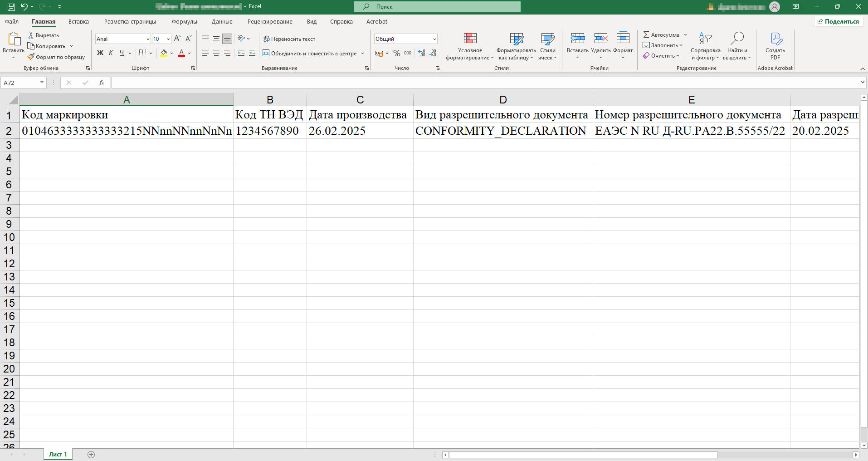The height and width of the screenshot is (461, 868).
Task: Switch to the Данные tab
Action: (x=222, y=21)
